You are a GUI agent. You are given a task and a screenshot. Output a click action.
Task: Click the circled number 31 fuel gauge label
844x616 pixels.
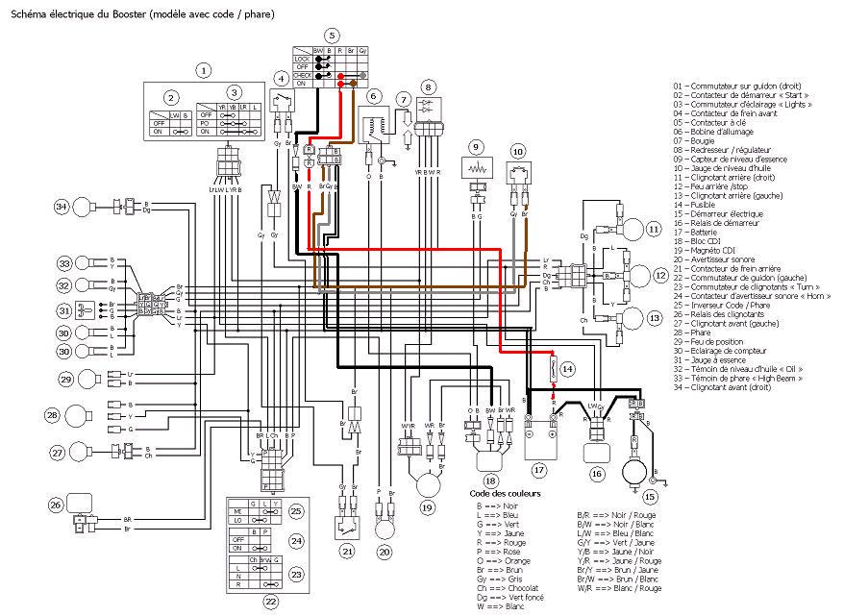[x=64, y=310]
